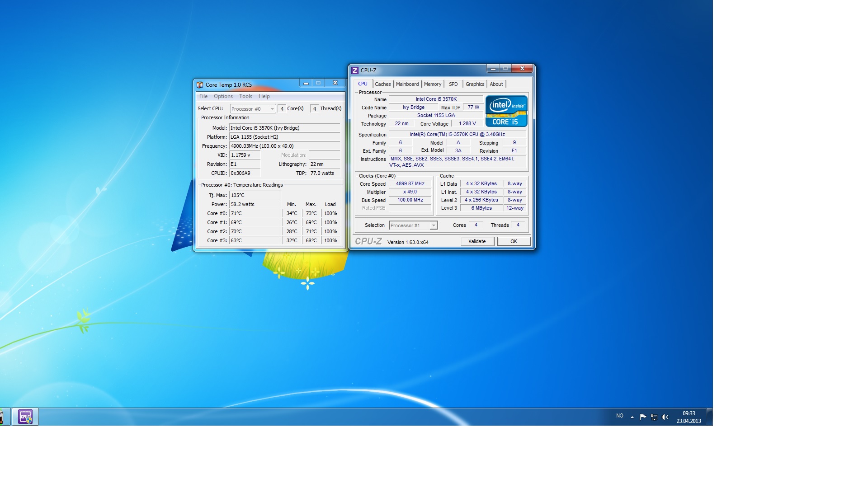Click the VID value 1.1759 v

(x=245, y=155)
